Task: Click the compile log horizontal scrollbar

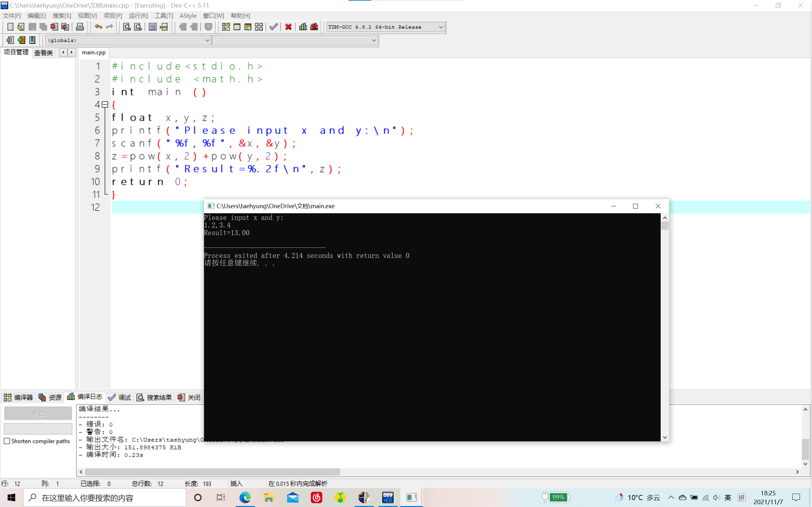Action: pos(213,472)
